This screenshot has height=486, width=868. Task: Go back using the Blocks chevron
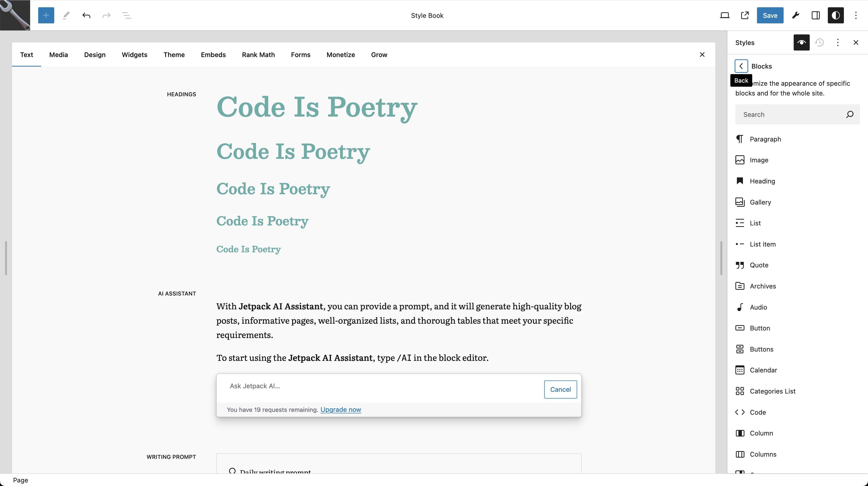click(x=741, y=66)
